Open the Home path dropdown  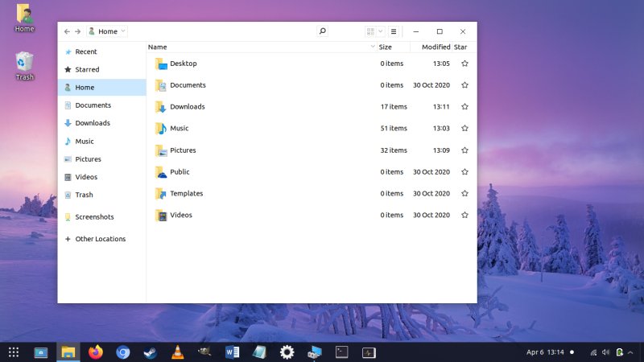[107, 31]
